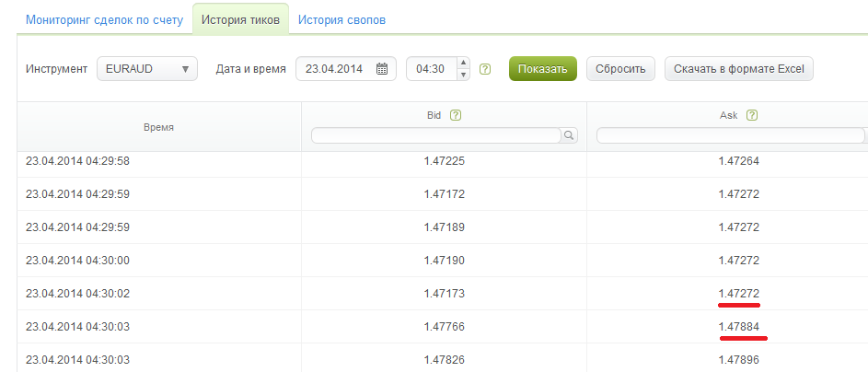
Task: Click the help question mark next to time field
Action: [485, 69]
